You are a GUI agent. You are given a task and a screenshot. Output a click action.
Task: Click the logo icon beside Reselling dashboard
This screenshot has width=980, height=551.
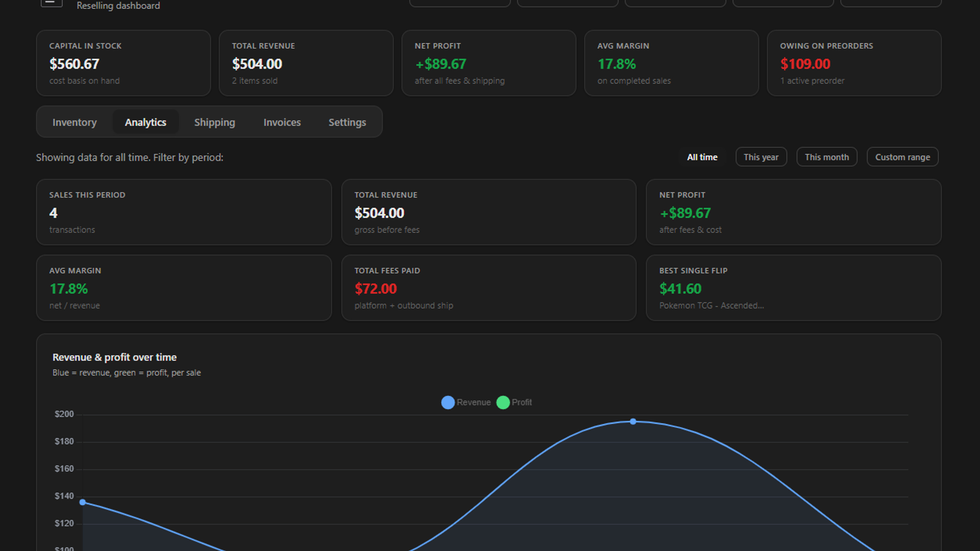point(52,3)
